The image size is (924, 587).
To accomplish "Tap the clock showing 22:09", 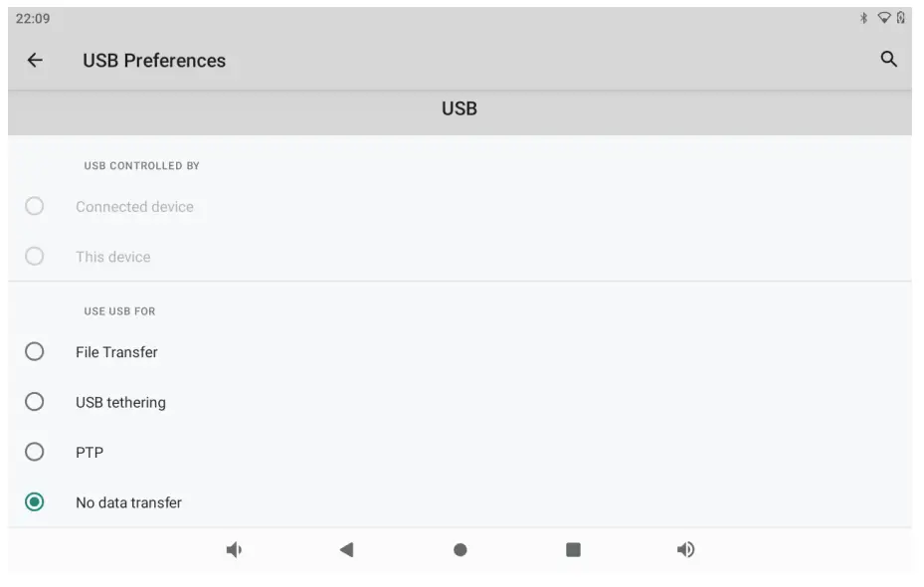I will 33,19.
